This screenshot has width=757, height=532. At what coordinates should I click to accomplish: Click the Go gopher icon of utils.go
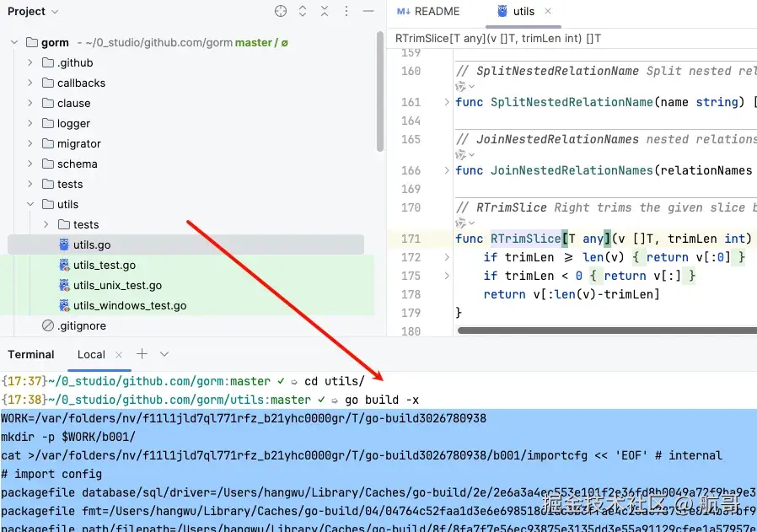tap(64, 245)
